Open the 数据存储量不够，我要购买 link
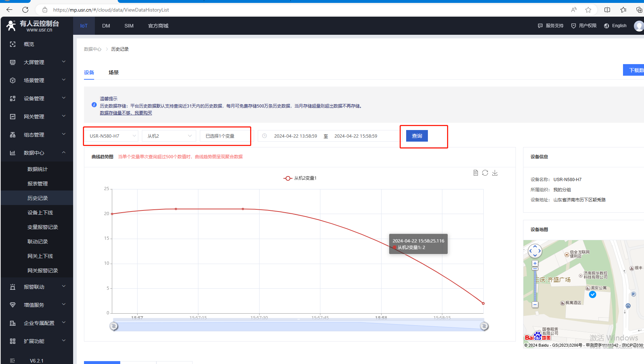Screen dimensions: 644x364 (126, 113)
